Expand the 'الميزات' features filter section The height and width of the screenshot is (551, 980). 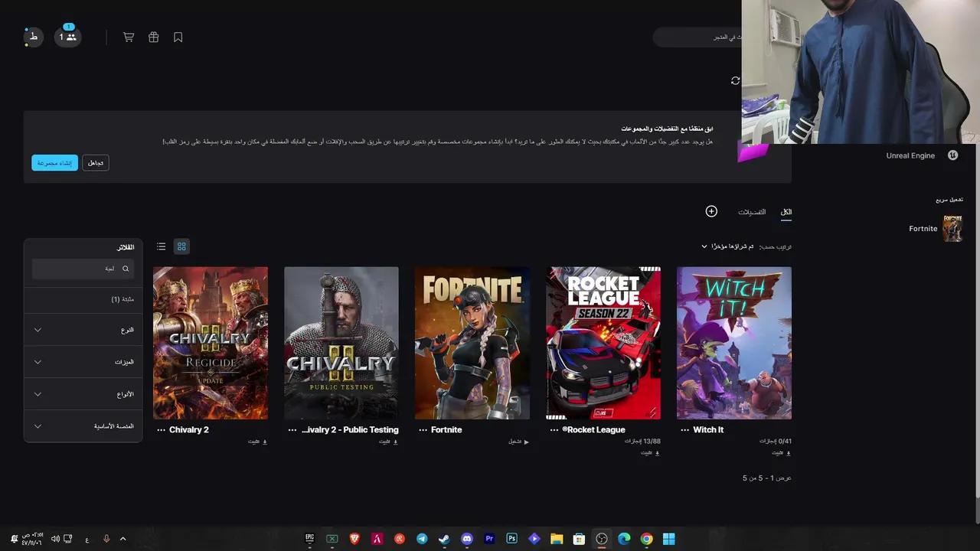[x=83, y=362]
